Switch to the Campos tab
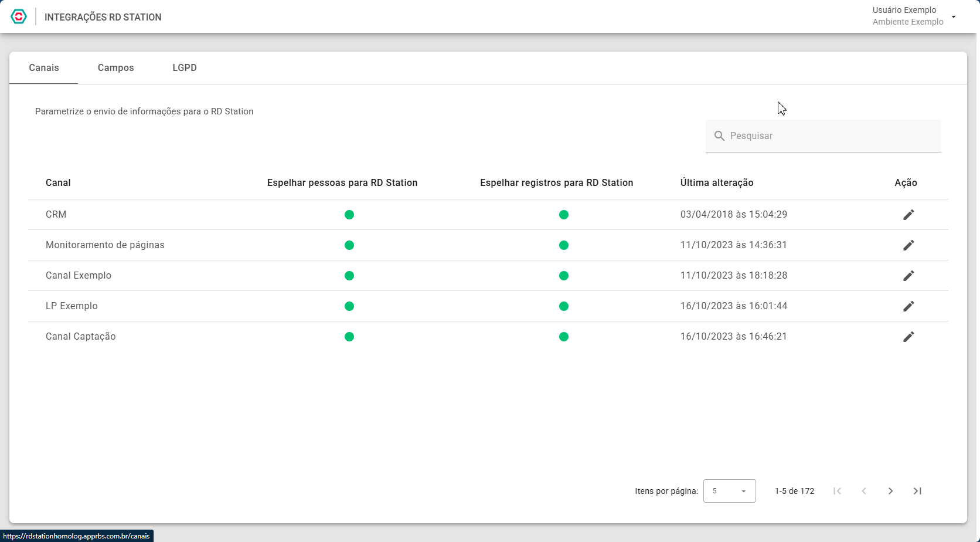The image size is (980, 542). click(115, 68)
